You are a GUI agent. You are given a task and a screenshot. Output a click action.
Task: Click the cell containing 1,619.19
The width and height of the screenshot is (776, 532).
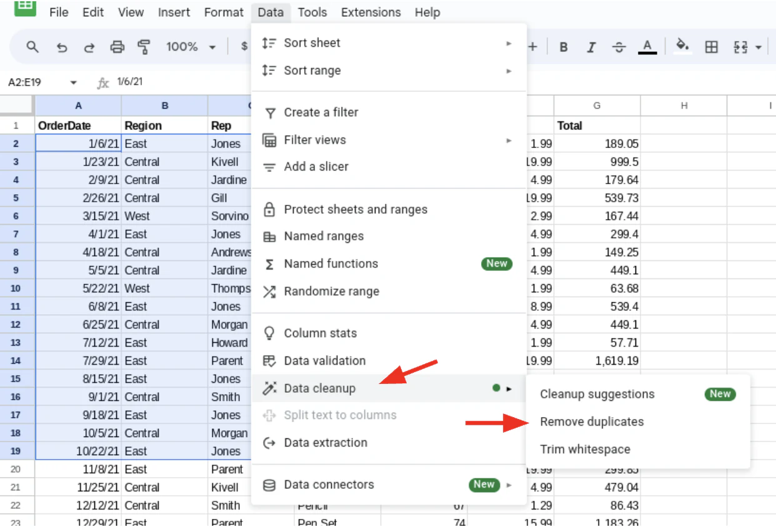tap(597, 361)
